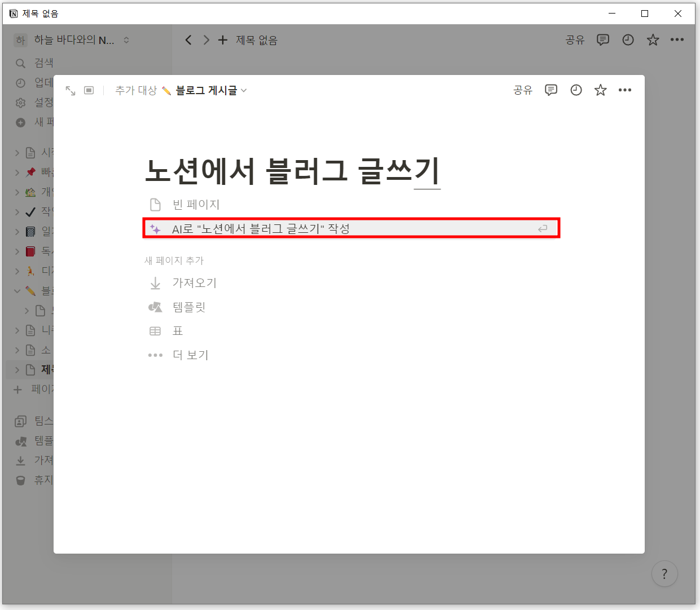The height and width of the screenshot is (610, 700).
Task: Click the AI sparkle icon
Action: click(155, 229)
